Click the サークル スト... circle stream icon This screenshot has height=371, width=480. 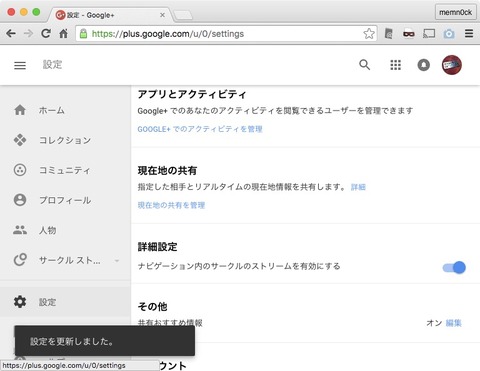coord(20,260)
